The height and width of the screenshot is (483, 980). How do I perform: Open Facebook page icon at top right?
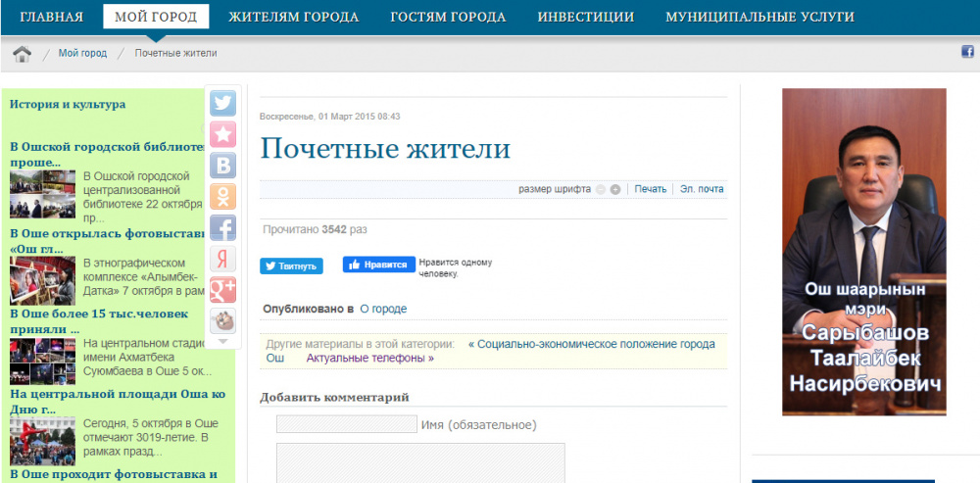(x=967, y=52)
